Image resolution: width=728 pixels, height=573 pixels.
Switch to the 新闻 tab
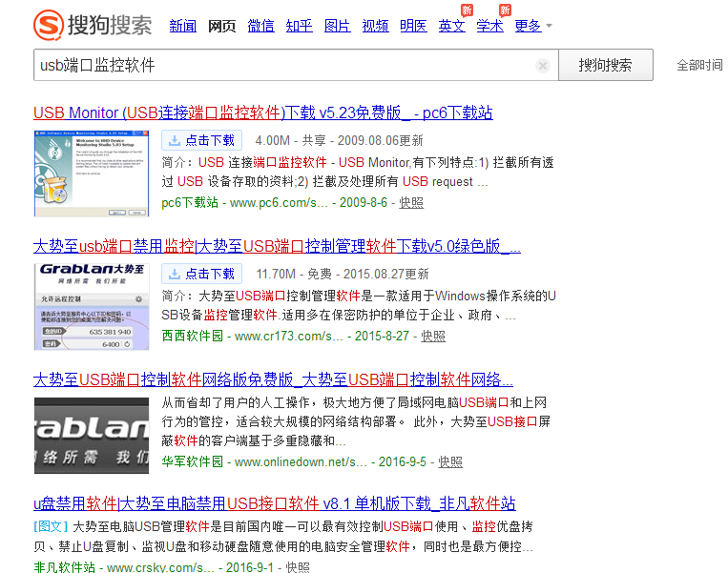click(x=183, y=26)
